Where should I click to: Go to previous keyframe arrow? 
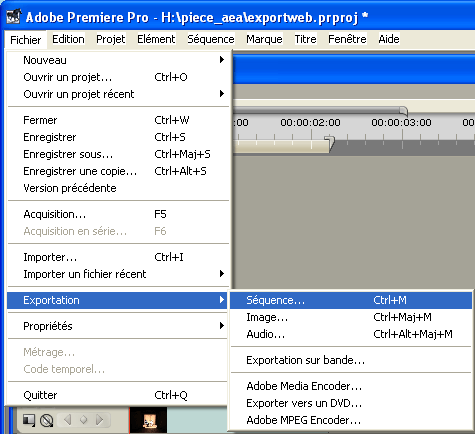(x=68, y=420)
